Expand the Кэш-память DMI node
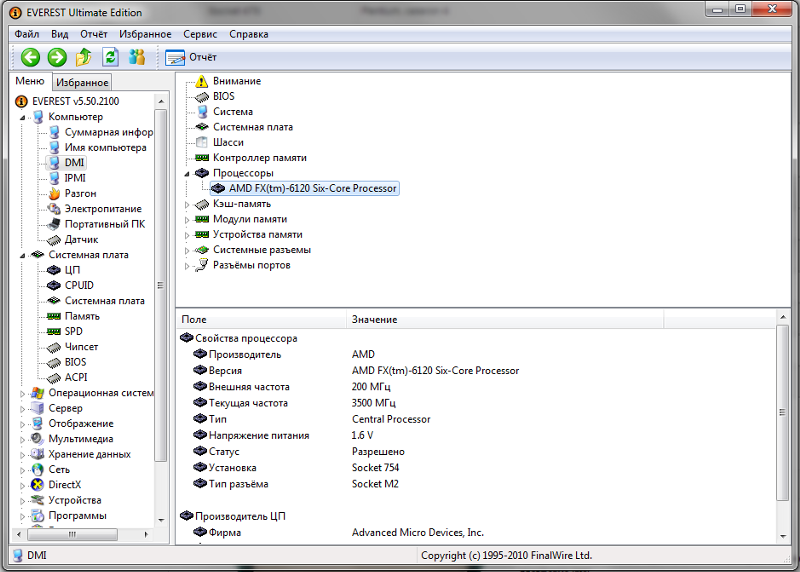800x572 pixels. tap(187, 205)
